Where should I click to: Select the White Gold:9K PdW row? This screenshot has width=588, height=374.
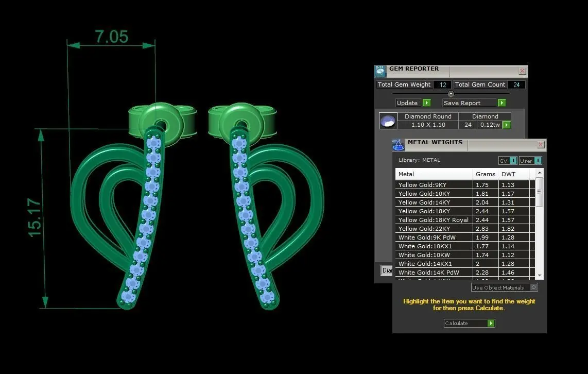465,237
